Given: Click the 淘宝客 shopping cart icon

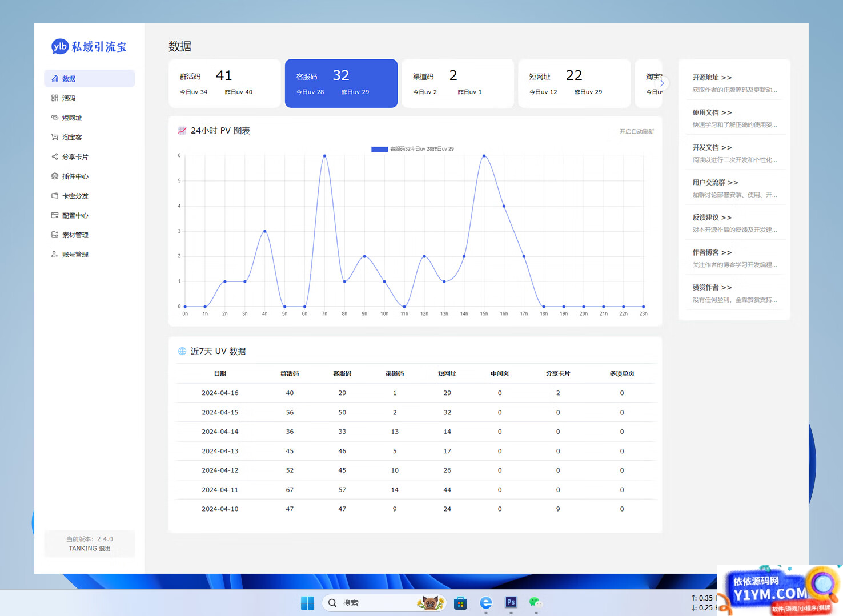Looking at the screenshot, I should coord(55,137).
